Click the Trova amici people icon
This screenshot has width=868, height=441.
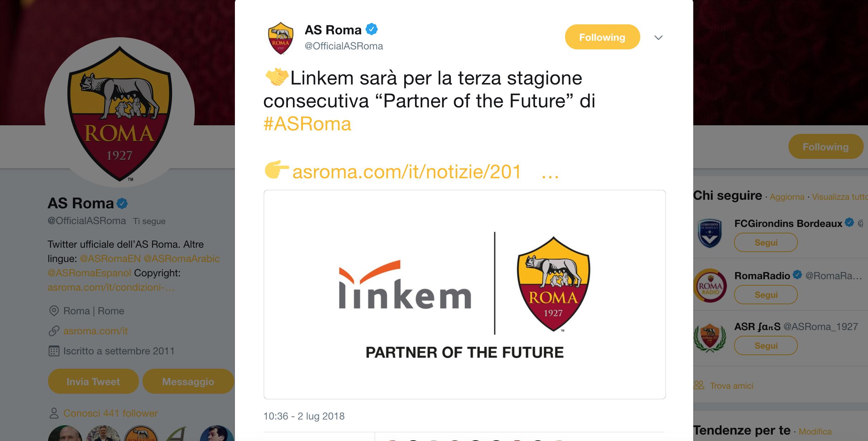tap(699, 385)
